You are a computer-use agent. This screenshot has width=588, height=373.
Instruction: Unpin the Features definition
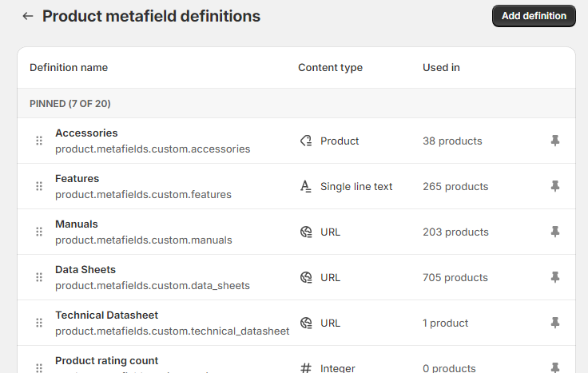click(x=555, y=186)
